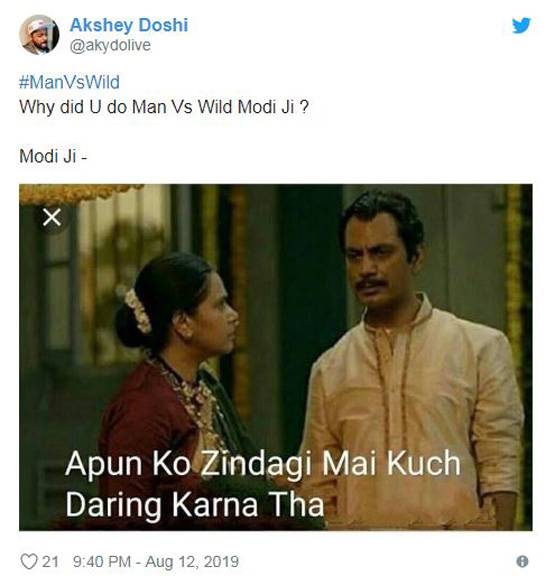The height and width of the screenshot is (576, 555).
Task: Like the tweet with the heart icon
Action: point(29,562)
